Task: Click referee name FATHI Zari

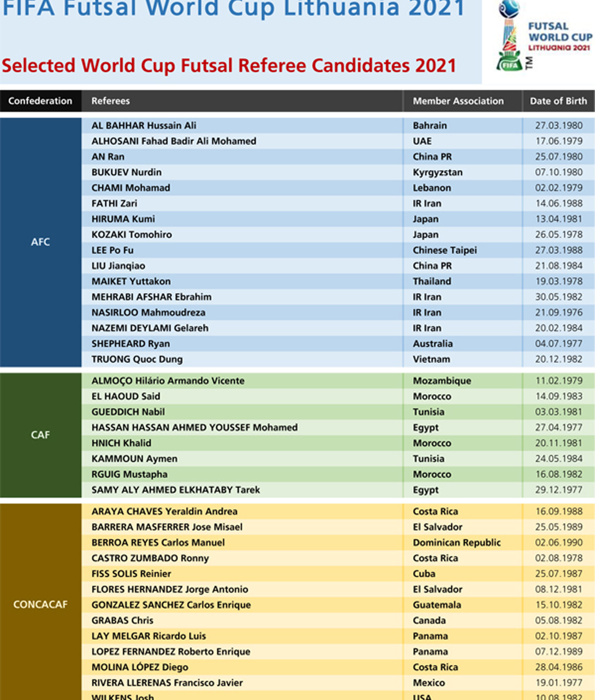Action: pos(114,204)
